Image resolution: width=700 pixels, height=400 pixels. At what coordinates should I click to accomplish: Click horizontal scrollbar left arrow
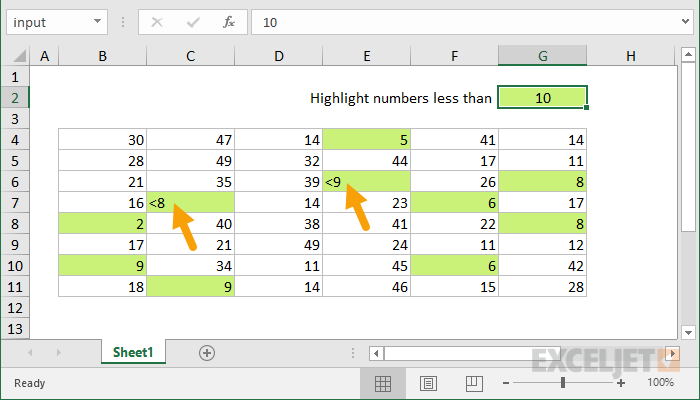pos(376,353)
